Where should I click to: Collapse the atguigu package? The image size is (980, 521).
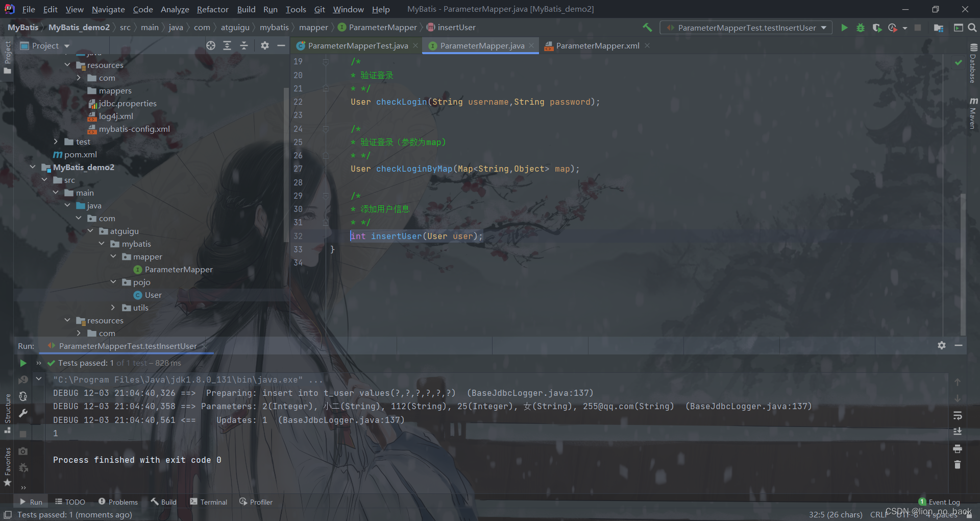pyautogui.click(x=90, y=231)
